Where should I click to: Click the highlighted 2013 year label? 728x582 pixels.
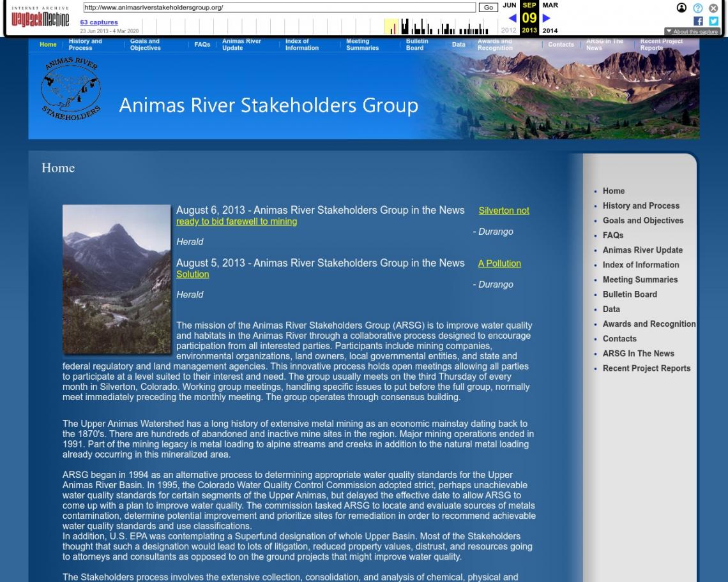pyautogui.click(x=529, y=31)
